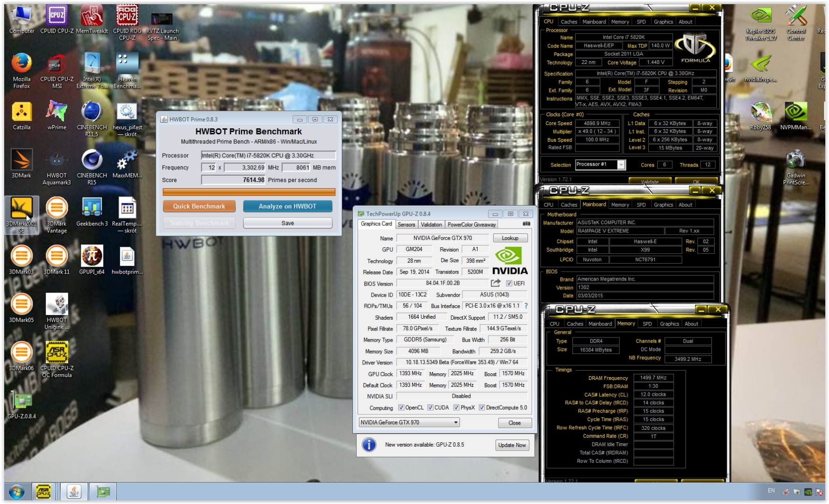Image resolution: width=829 pixels, height=504 pixels.
Task: Open 3DMark Vantage shortcut
Action: click(x=56, y=215)
